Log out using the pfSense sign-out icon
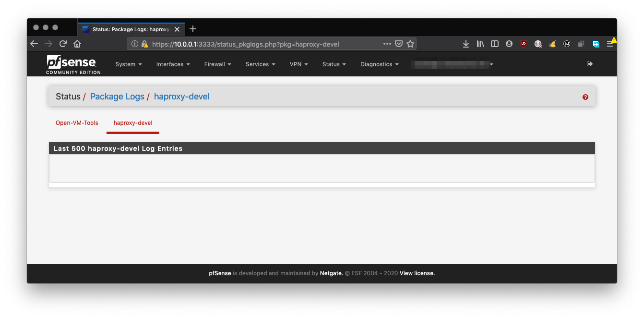 (x=590, y=64)
